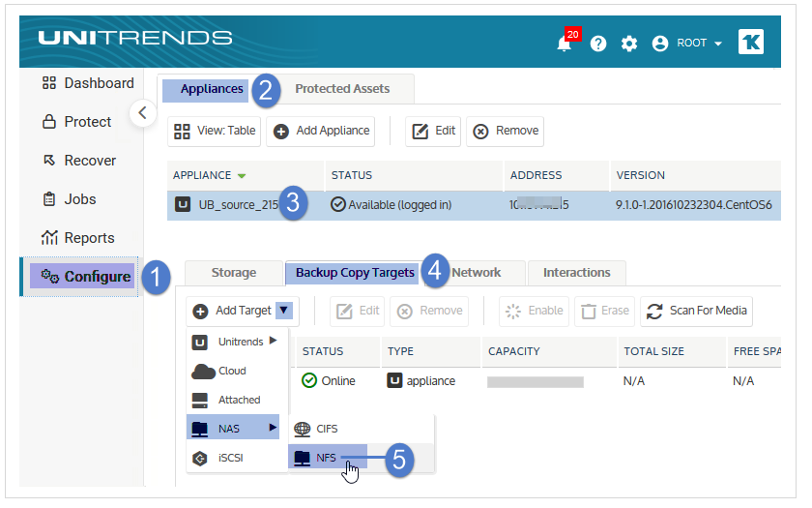Image resolution: width=812 pixels, height=508 pixels.
Task: Go to Dashboard in sidebar
Action: tap(88, 83)
